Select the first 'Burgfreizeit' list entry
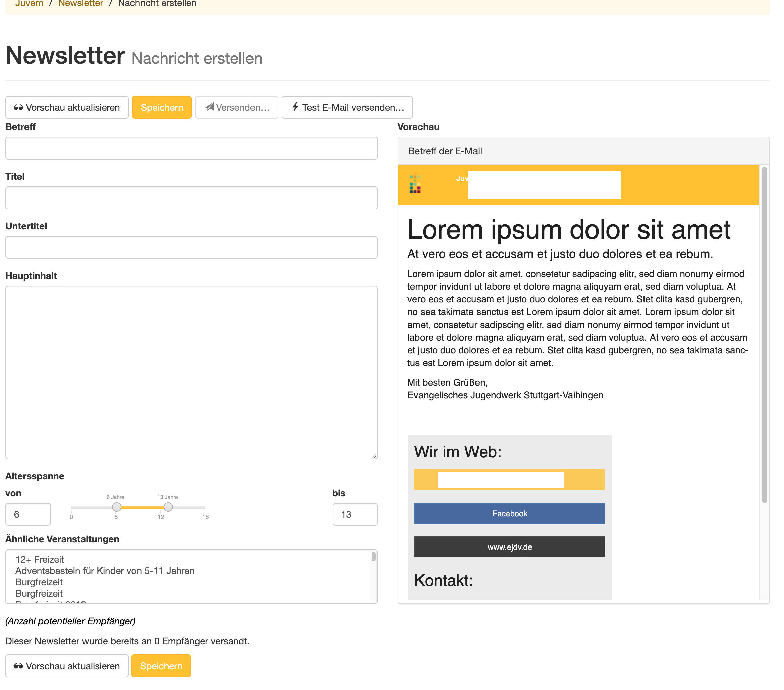 [39, 582]
